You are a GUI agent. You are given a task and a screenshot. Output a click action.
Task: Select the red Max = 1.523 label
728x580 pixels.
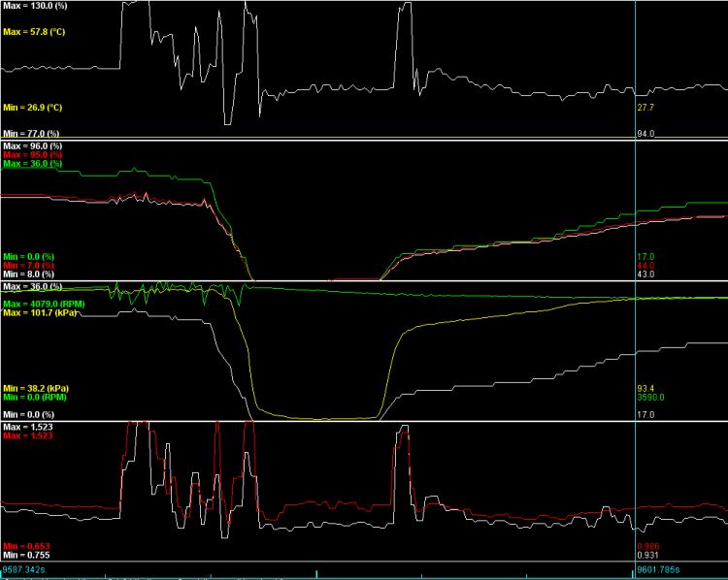26,436
